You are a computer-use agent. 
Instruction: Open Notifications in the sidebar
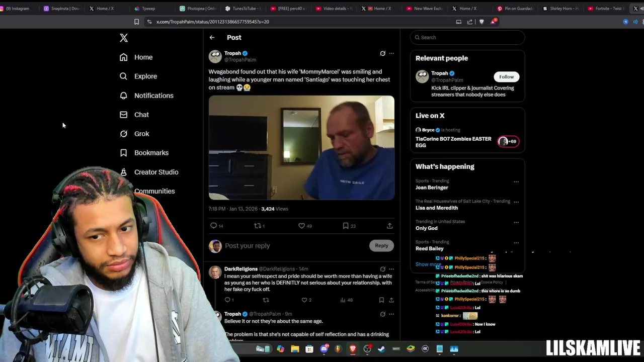tap(146, 96)
